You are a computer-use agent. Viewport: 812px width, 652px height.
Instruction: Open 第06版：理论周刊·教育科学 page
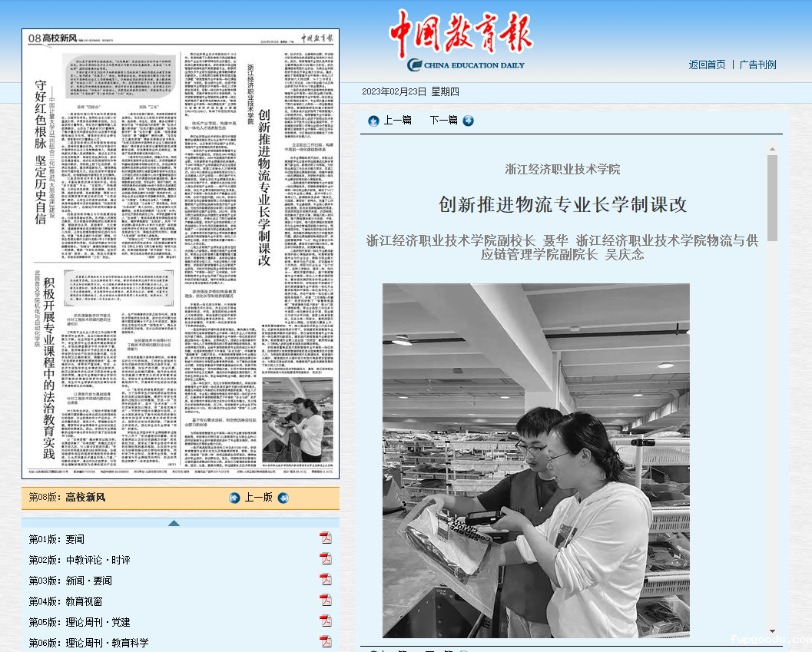pyautogui.click(x=88, y=643)
